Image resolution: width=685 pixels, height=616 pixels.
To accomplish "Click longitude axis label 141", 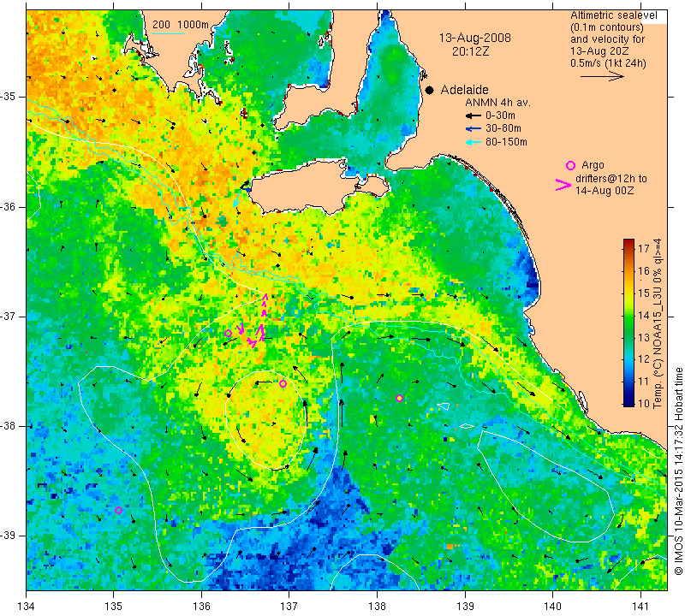I will coord(640,606).
